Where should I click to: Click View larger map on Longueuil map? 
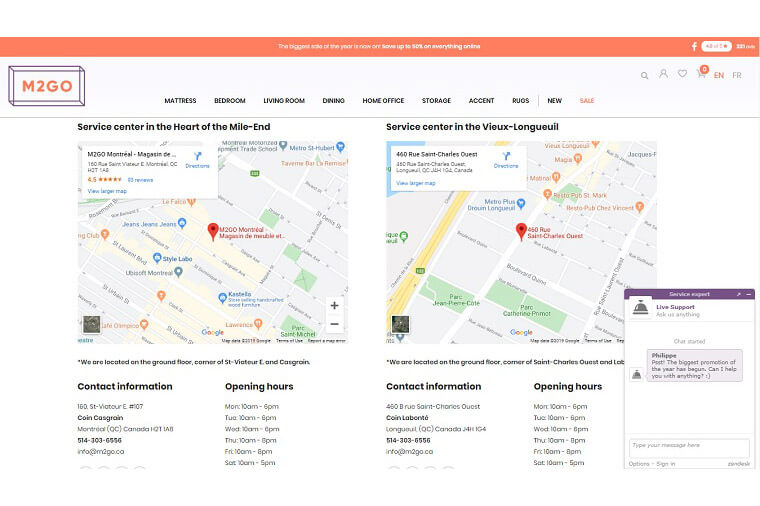tap(415, 183)
